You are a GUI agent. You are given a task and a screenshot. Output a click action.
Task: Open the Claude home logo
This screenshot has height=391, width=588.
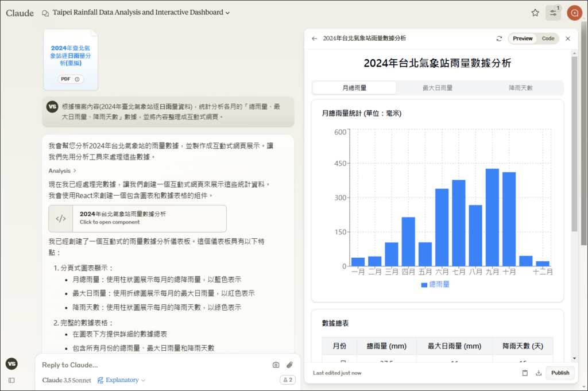click(20, 13)
